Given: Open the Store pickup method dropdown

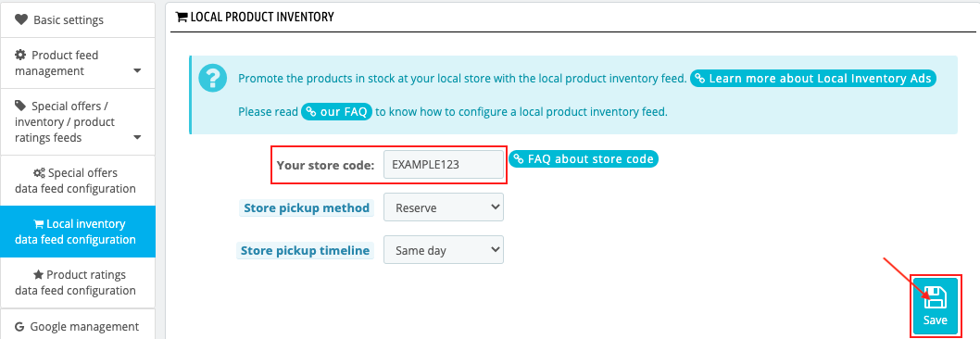Looking at the screenshot, I should pos(443,207).
